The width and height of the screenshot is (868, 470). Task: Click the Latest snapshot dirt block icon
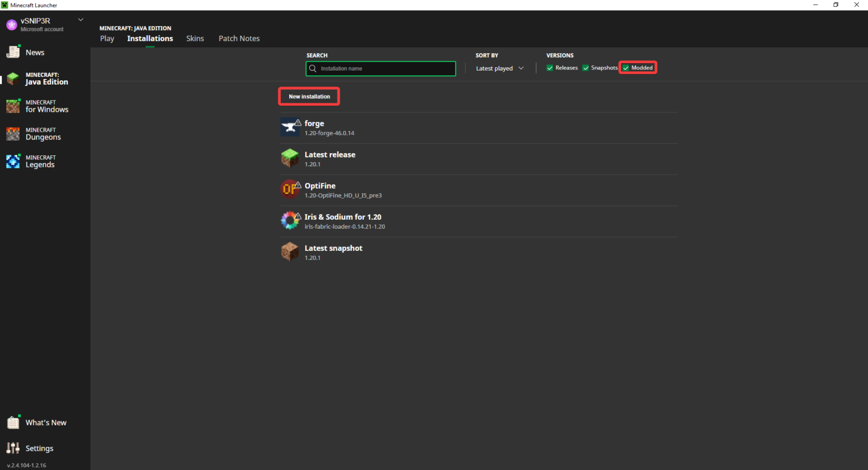click(290, 251)
